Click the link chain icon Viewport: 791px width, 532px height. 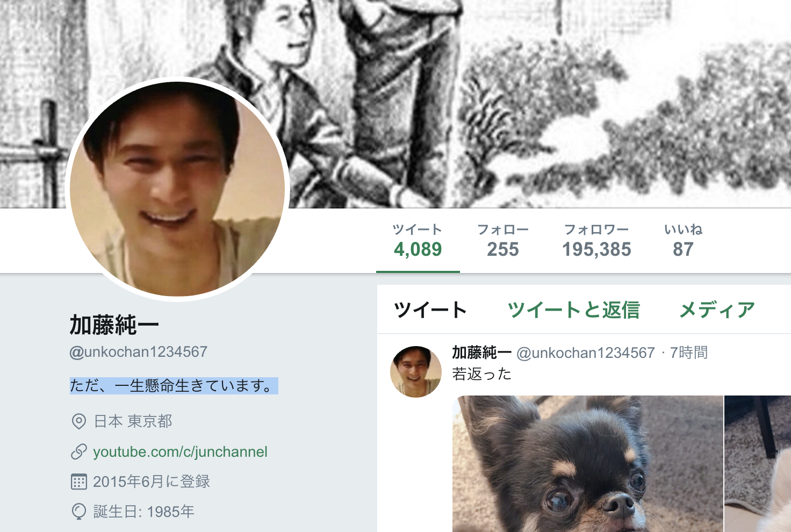tap(79, 452)
